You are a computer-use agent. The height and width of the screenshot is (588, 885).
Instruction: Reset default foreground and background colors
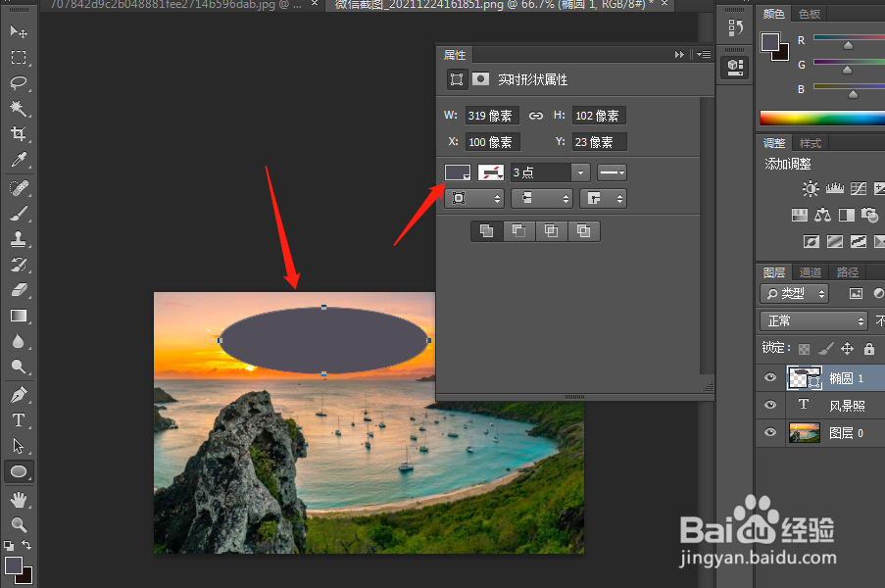(9, 545)
